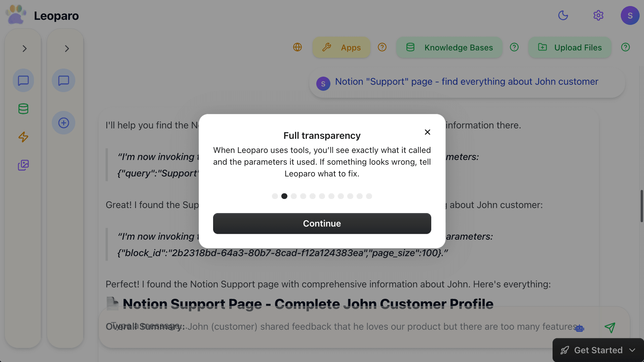Click the emoji picker icon in message bar
The image size is (644, 362).
pos(579,328)
